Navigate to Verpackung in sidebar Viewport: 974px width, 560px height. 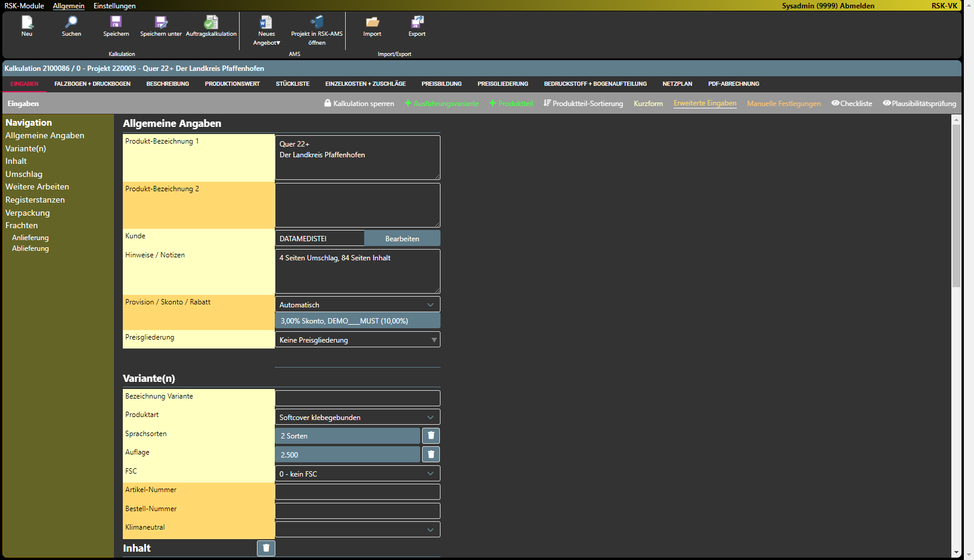tap(27, 213)
